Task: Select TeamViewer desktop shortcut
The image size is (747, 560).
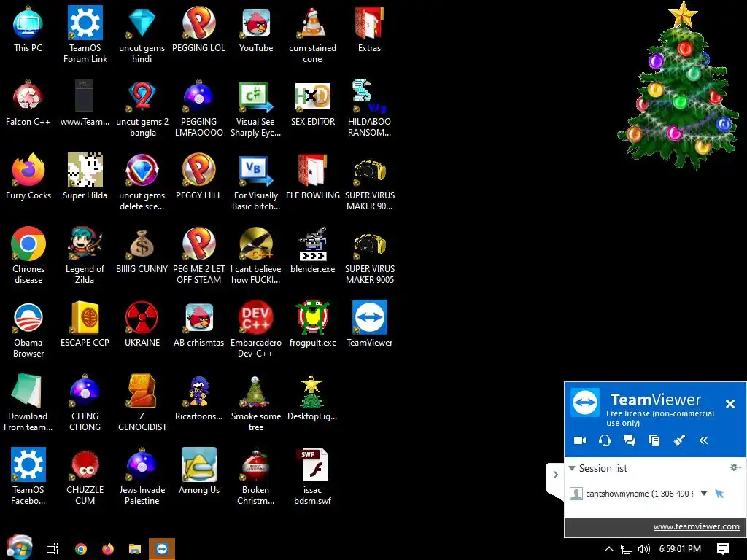Action: [x=370, y=323]
